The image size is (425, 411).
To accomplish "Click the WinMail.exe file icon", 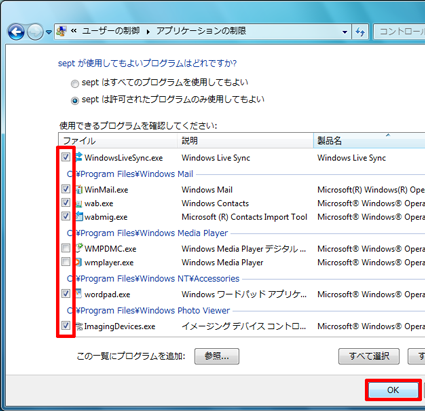I will point(79,189).
